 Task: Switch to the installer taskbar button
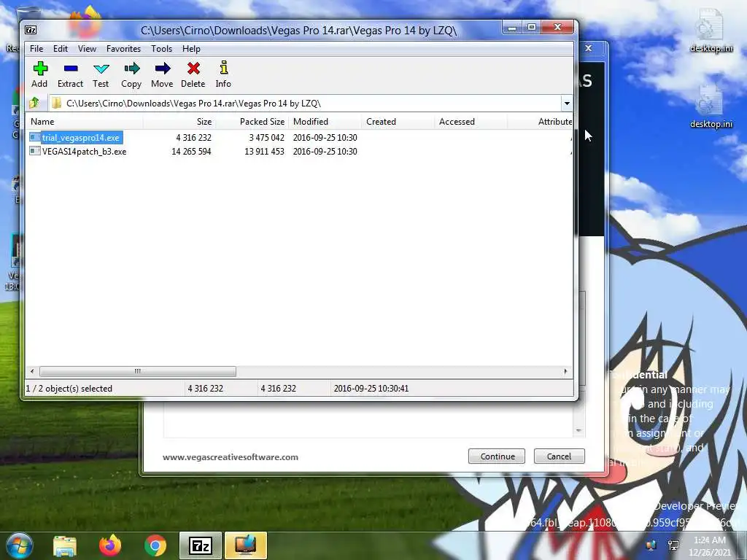[x=246, y=545]
